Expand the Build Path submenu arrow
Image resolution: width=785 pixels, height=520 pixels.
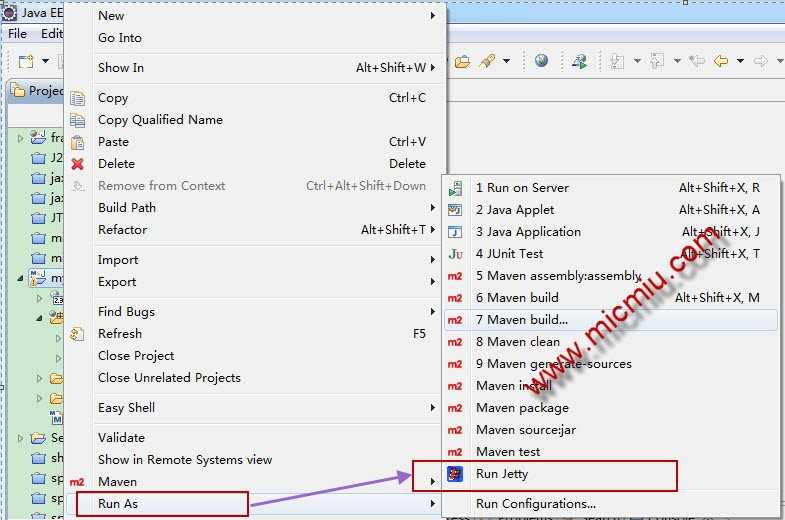pos(433,208)
